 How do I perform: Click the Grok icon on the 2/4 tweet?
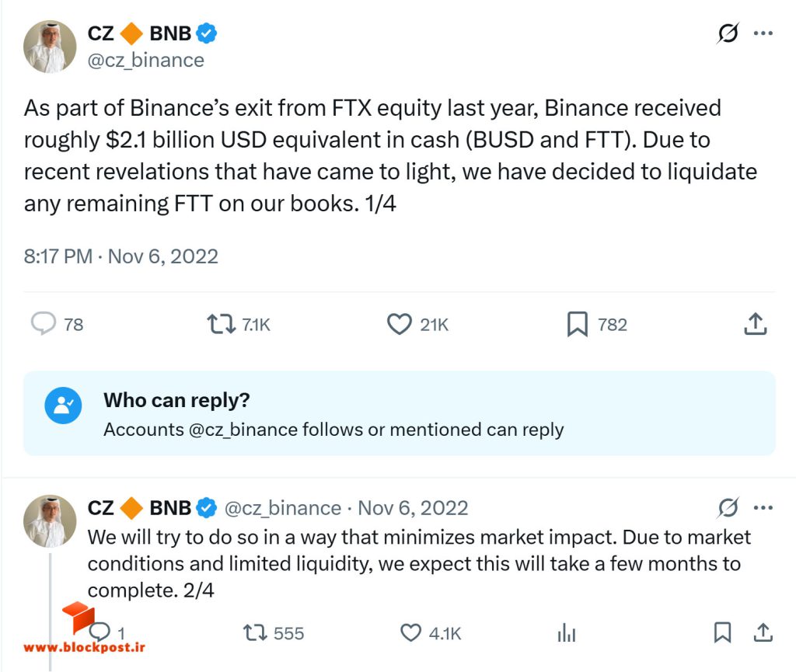tap(728, 507)
